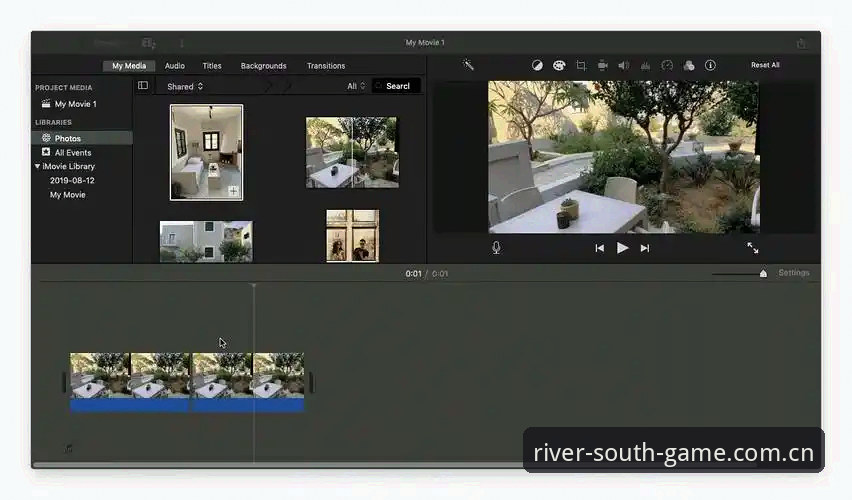Open the color balance tool
Image resolution: width=852 pixels, height=500 pixels.
tap(537, 65)
